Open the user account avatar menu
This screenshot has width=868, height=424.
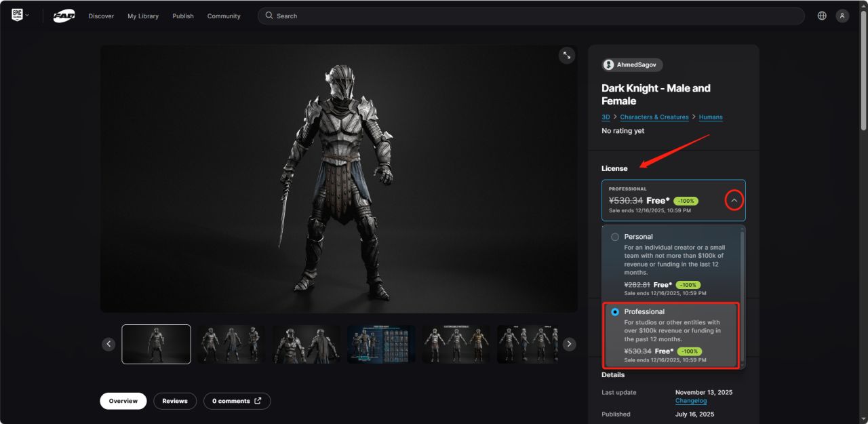(x=842, y=16)
